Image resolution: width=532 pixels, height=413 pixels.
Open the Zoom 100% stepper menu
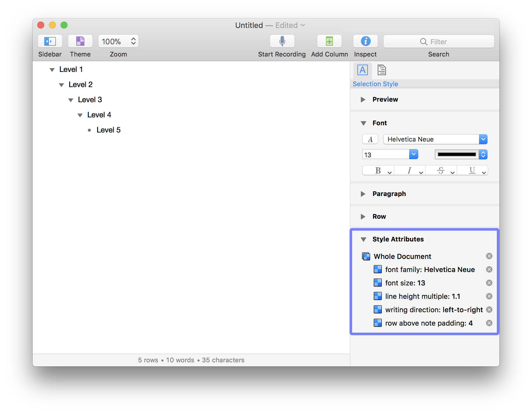pos(118,41)
